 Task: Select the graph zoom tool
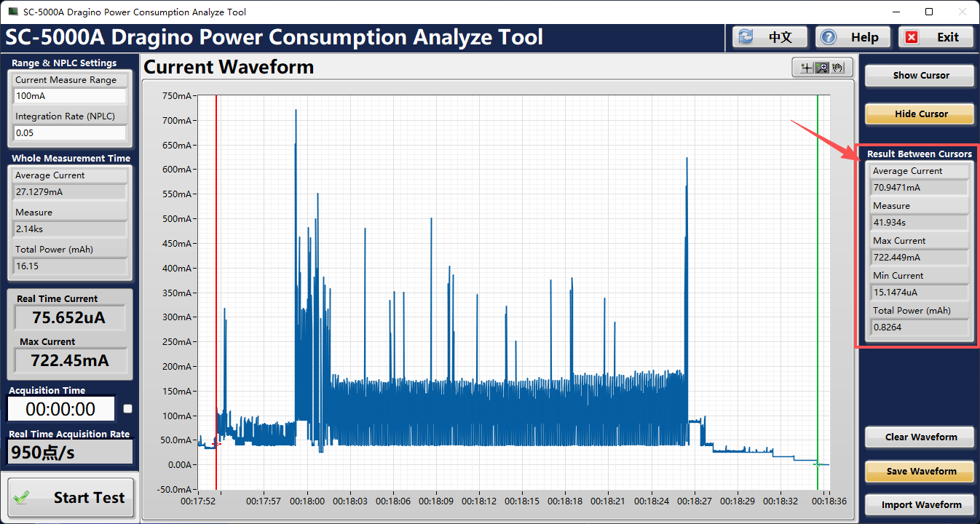click(x=822, y=68)
